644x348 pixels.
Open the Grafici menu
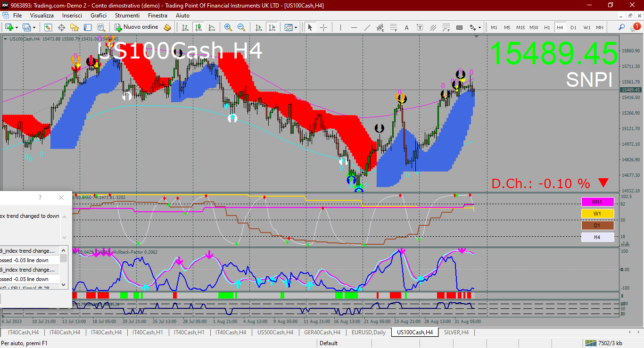(x=99, y=16)
